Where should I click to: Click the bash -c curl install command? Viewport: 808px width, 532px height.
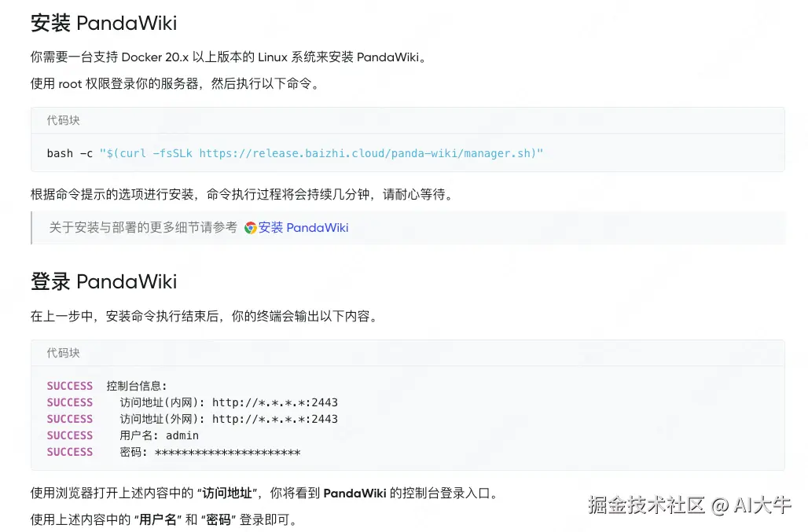295,153
